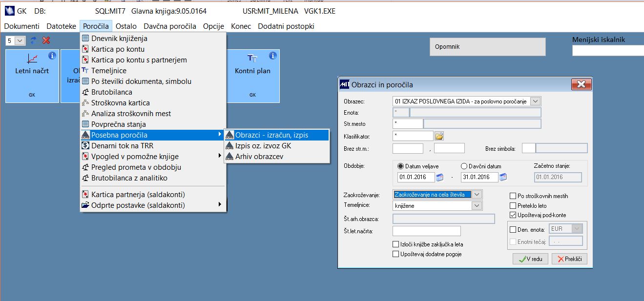Viewport: 644px width, 301px height.
Task: Open the Zaokroževanje dropdown
Action: pos(477,195)
